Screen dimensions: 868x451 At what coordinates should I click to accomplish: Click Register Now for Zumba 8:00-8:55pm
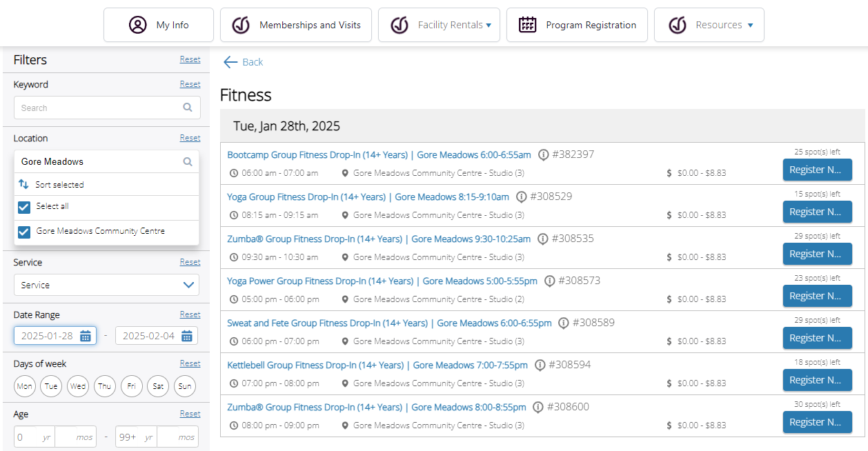click(817, 422)
